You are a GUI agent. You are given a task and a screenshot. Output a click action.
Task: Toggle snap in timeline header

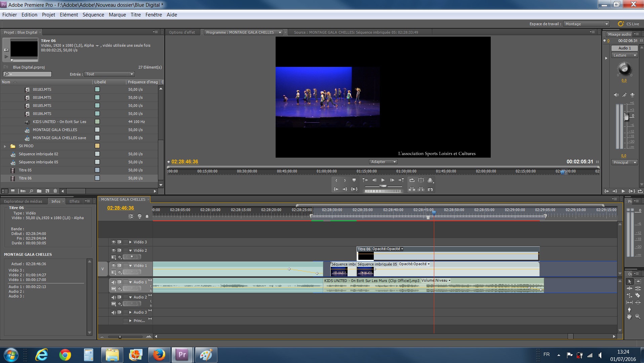[x=131, y=216]
